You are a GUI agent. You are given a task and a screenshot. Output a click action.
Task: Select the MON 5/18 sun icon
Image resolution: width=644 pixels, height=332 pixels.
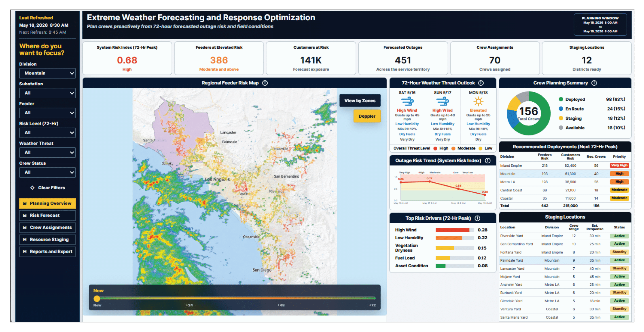(x=478, y=102)
